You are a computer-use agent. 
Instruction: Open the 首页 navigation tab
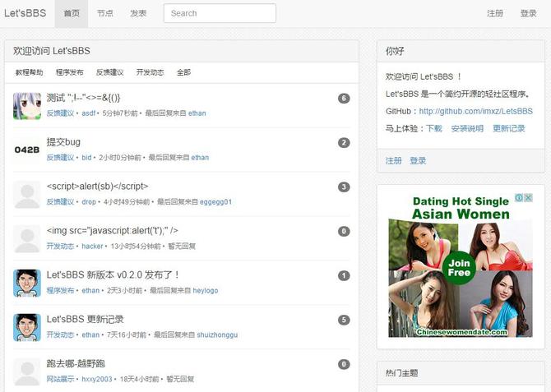point(72,14)
